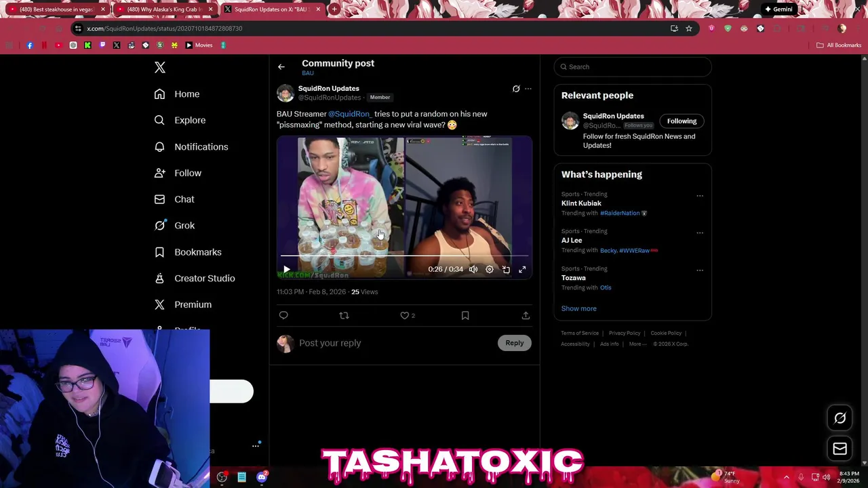Play the embedded video

tap(287, 269)
